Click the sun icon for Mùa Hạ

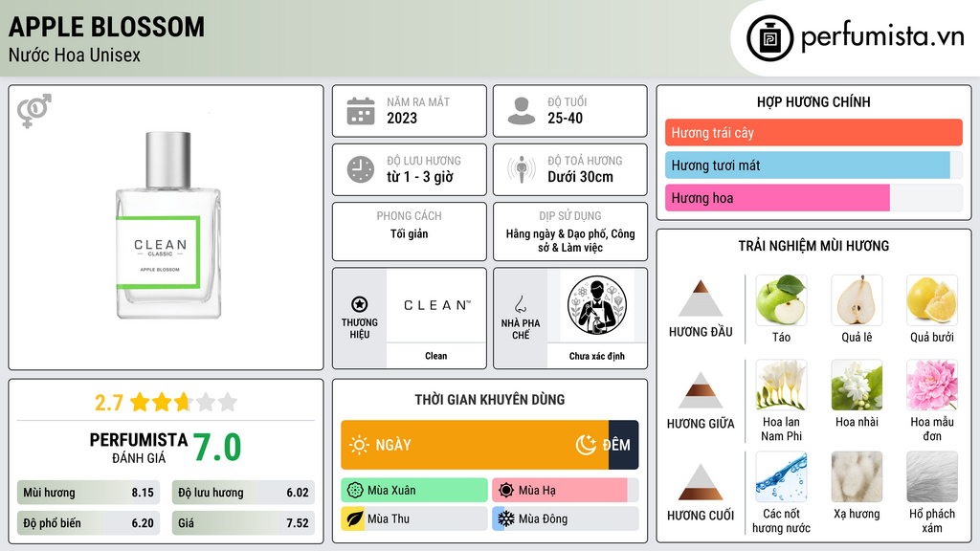point(506,491)
